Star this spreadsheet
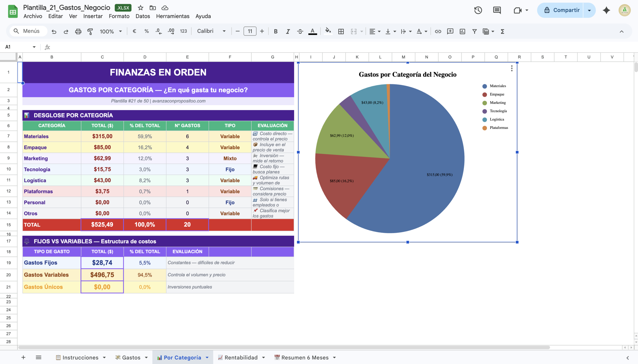 [140, 8]
